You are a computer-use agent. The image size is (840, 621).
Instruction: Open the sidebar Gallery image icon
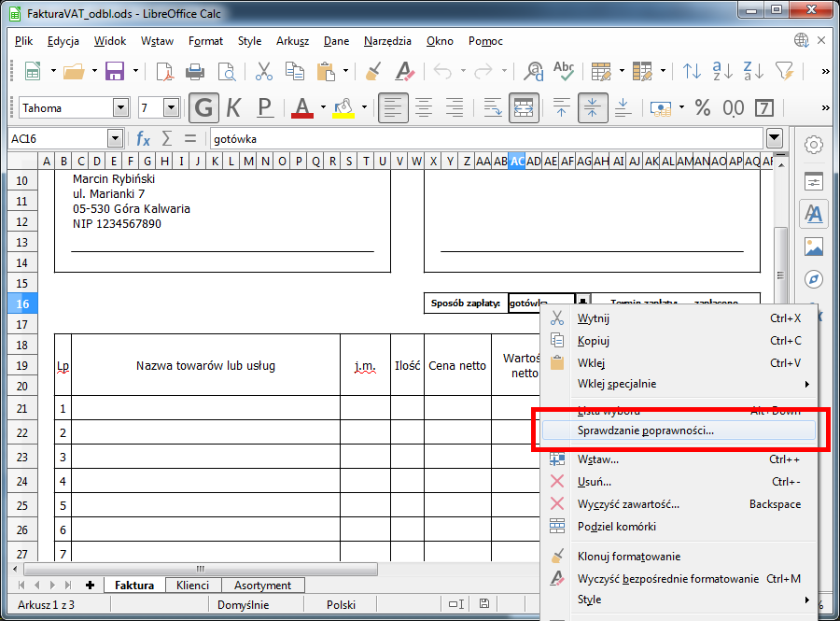[814, 247]
